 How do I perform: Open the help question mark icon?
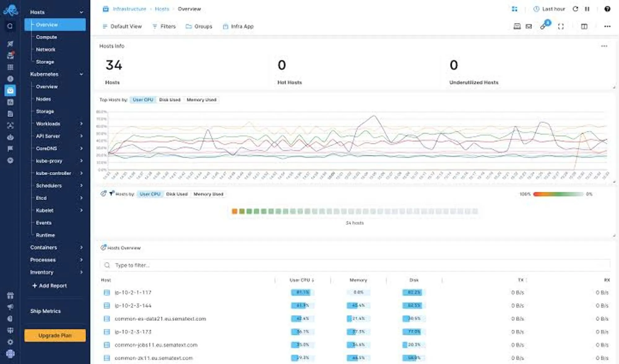click(x=607, y=9)
